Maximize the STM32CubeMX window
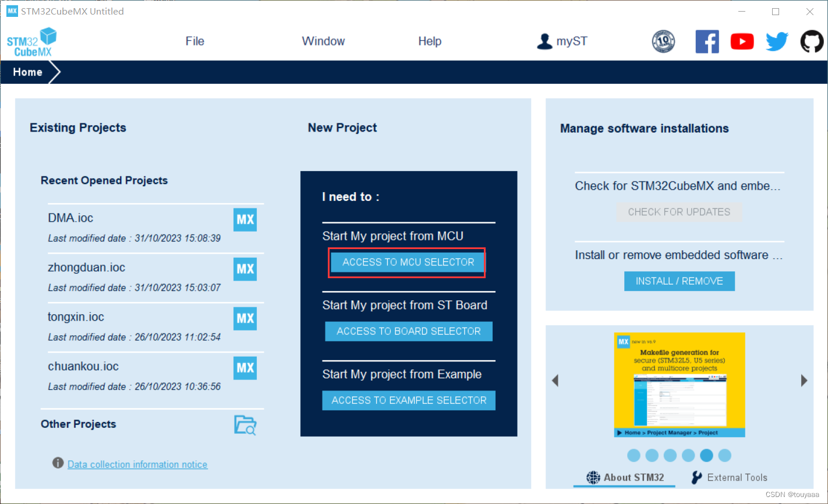828x504 pixels. tap(776, 12)
